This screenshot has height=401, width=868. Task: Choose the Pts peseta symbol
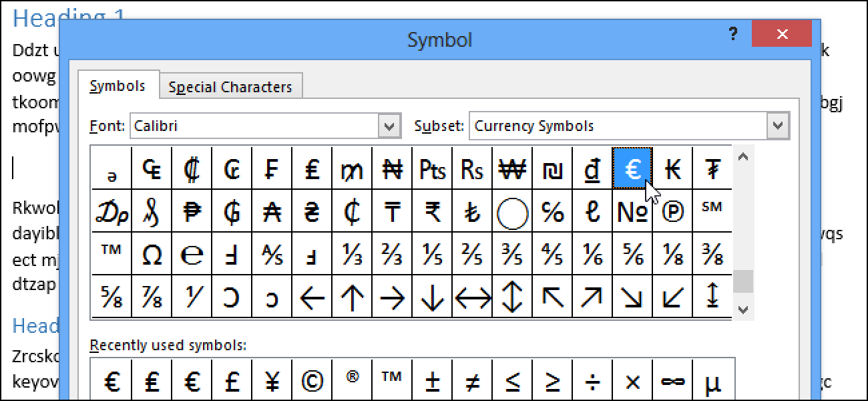432,169
